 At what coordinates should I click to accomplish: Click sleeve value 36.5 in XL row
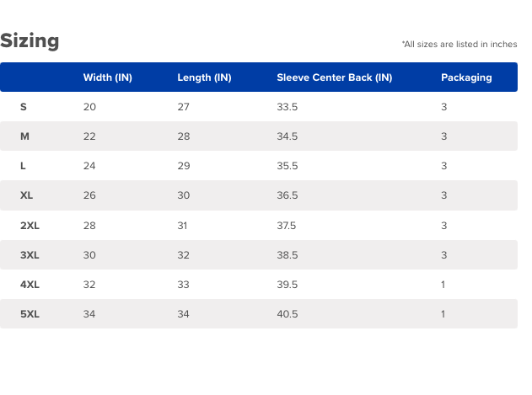tap(287, 195)
